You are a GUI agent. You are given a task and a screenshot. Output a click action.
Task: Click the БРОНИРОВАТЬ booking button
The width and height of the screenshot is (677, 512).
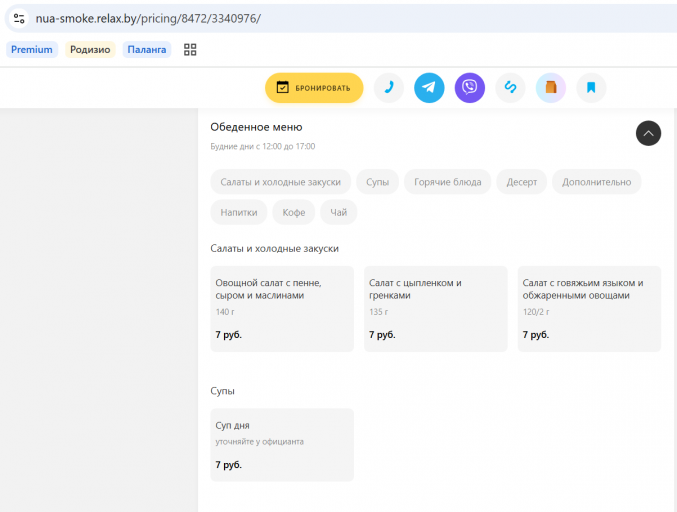click(314, 88)
